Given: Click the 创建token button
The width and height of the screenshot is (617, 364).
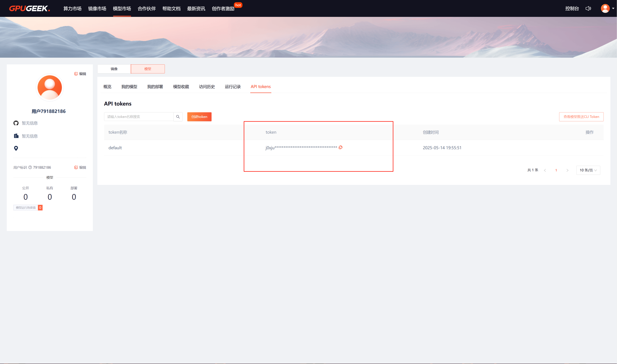Looking at the screenshot, I should tap(199, 117).
